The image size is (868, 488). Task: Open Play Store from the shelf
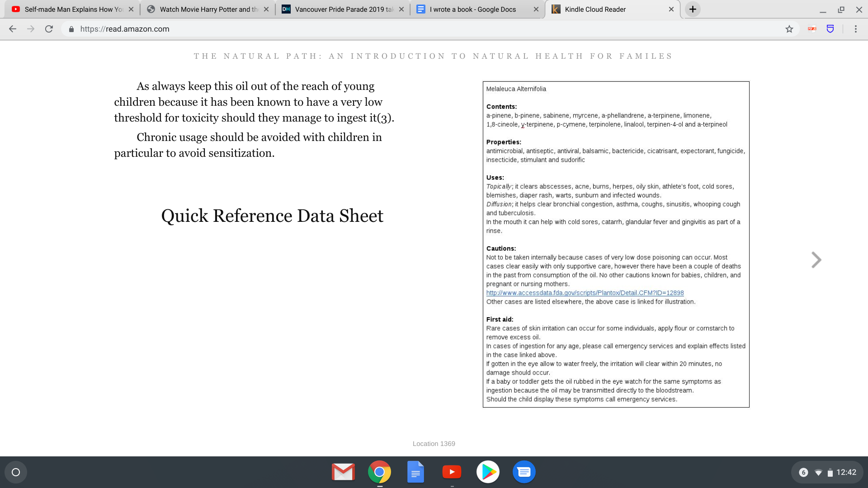coord(488,472)
